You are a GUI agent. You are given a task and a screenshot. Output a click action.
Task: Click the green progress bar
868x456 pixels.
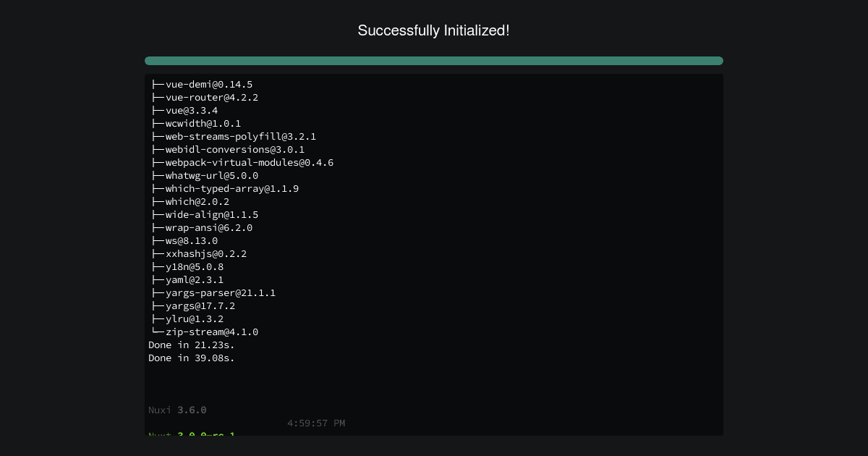coord(434,61)
